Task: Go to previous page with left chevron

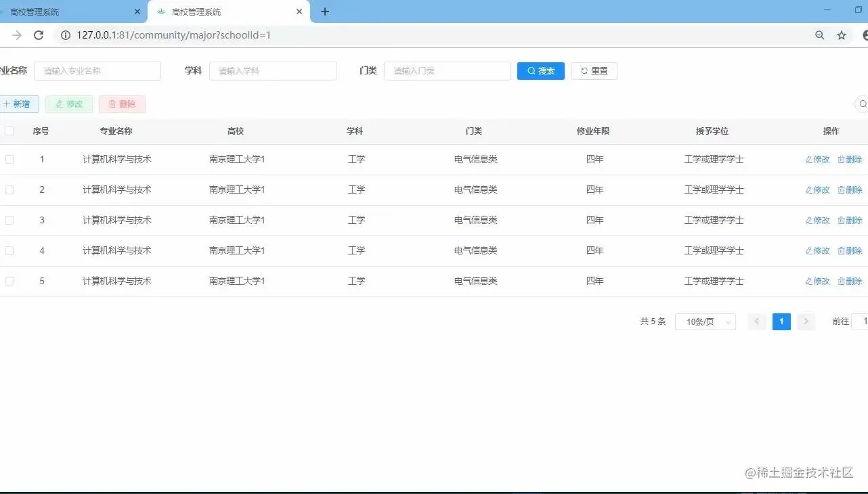Action: tap(757, 322)
